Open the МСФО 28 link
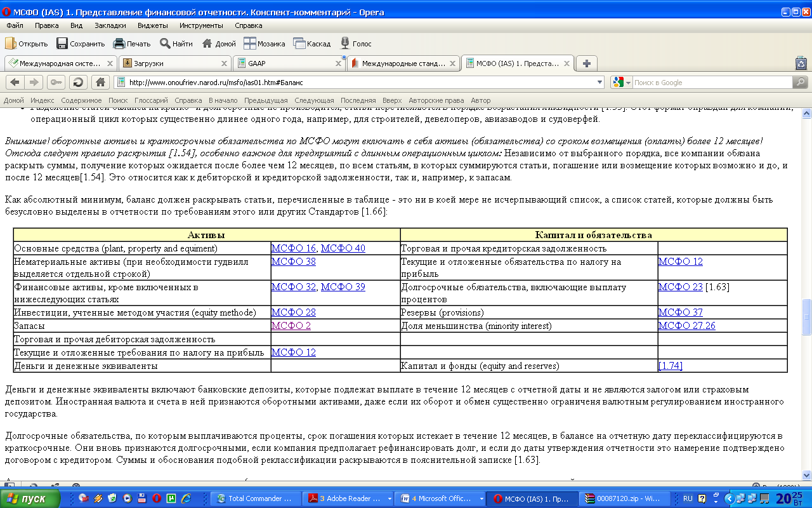 click(294, 312)
